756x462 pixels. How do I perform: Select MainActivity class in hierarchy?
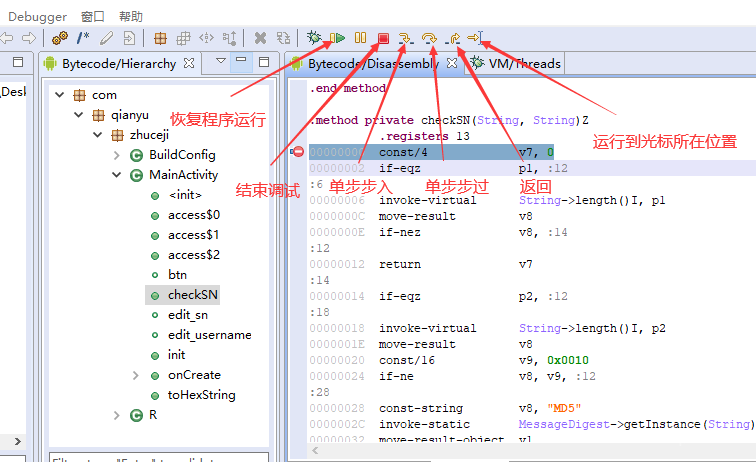coord(183,175)
